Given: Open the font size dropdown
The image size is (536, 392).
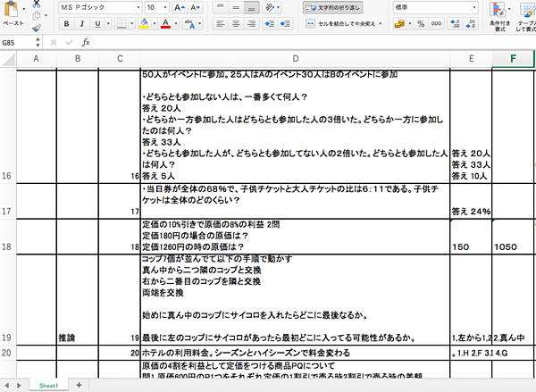Looking at the screenshot, I should tap(156, 7).
